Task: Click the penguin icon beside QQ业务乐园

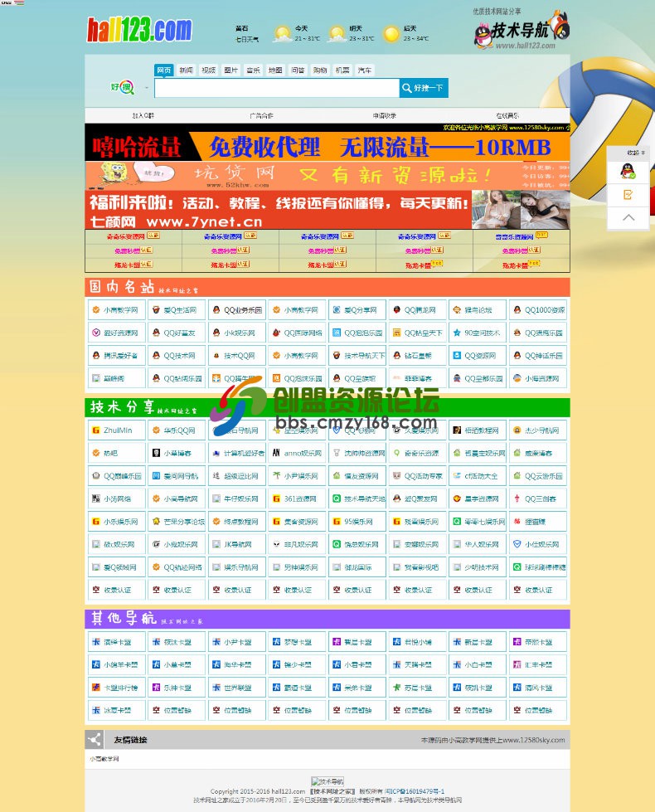Action: click(x=216, y=309)
